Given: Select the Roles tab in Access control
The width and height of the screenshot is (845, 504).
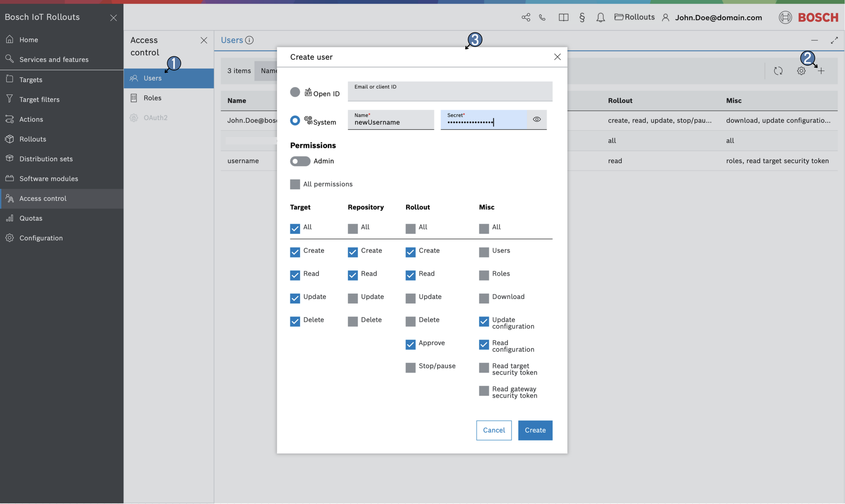Looking at the screenshot, I should click(x=152, y=98).
